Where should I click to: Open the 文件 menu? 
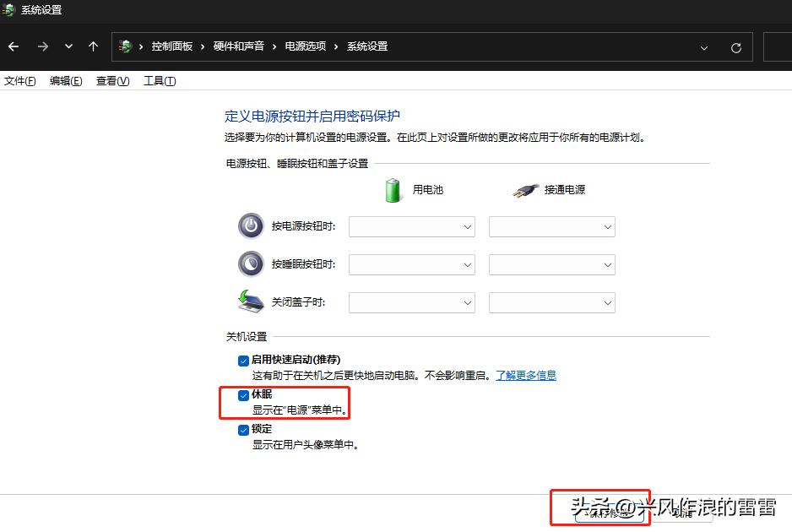[19, 81]
